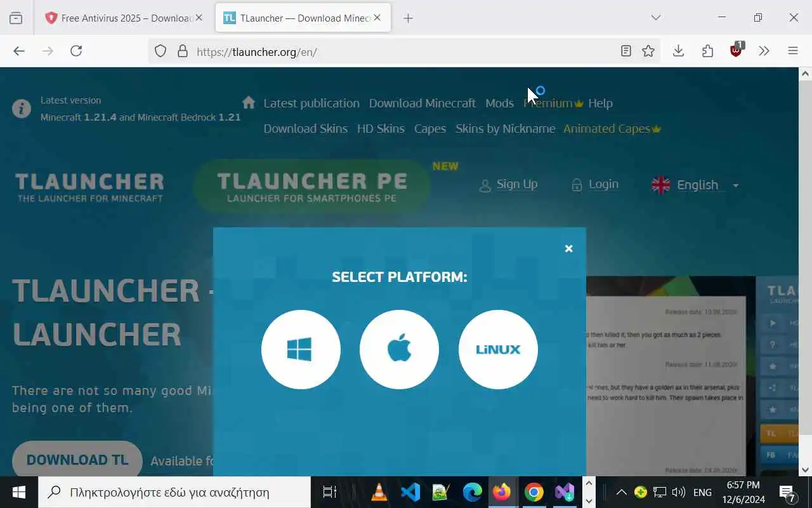Open a new browser tab

pyautogui.click(x=408, y=18)
